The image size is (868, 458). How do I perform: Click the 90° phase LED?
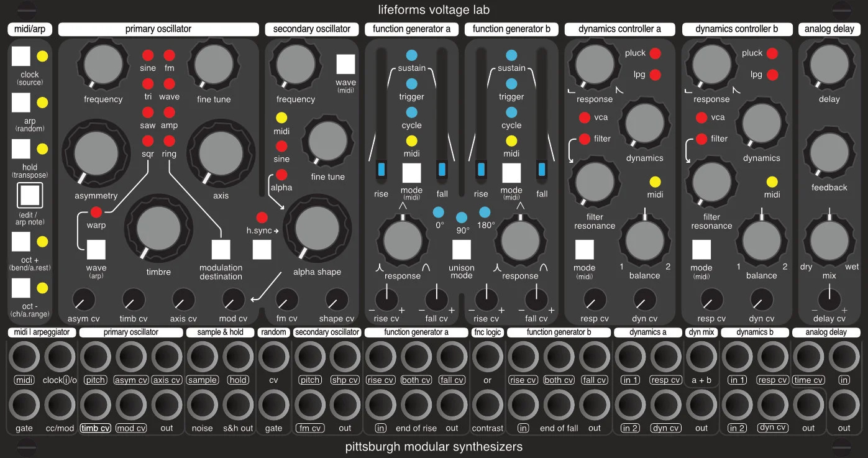[461, 218]
